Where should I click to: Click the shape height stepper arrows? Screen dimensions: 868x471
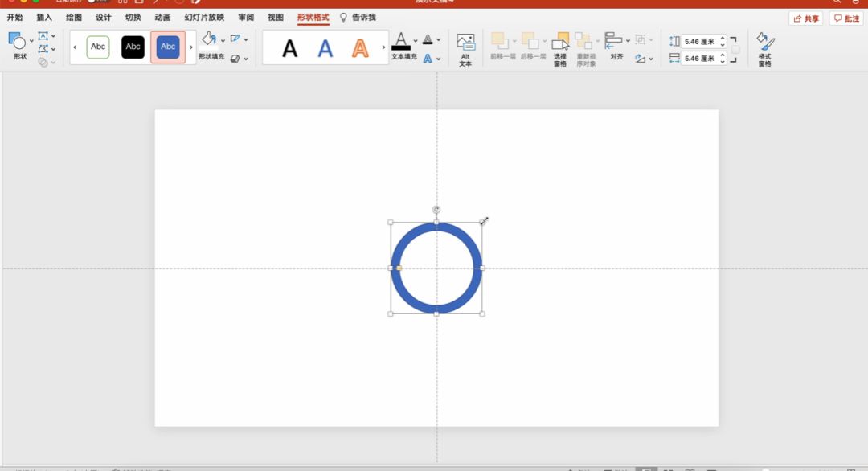(723, 42)
